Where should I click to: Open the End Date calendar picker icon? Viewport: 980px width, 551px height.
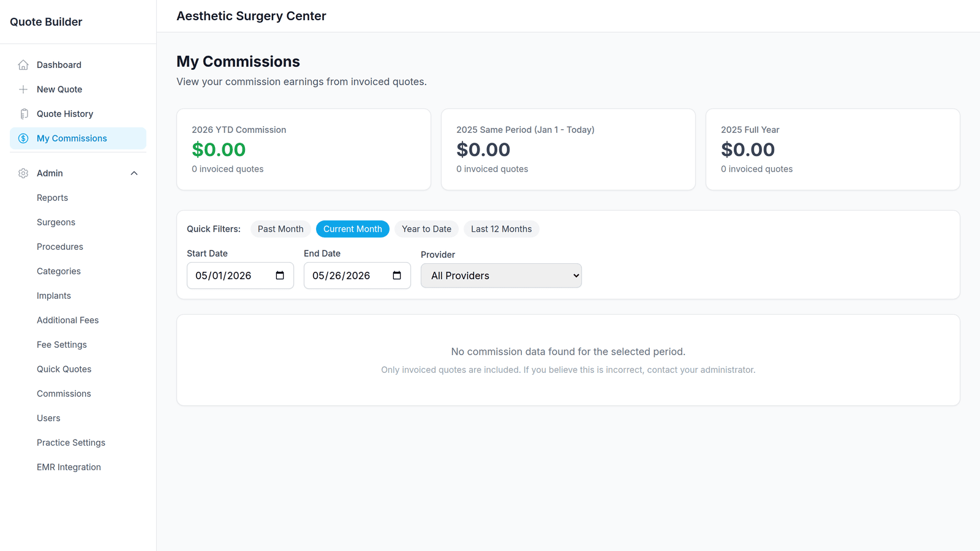[x=397, y=275]
